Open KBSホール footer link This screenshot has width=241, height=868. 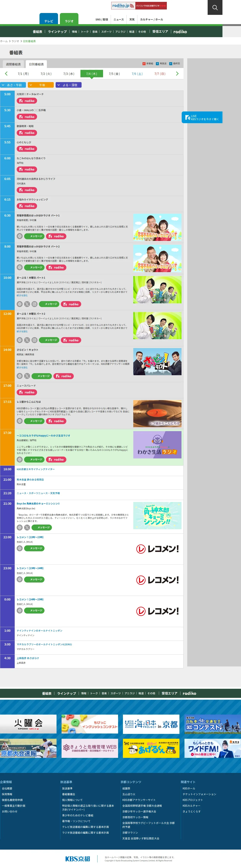coord(189,788)
